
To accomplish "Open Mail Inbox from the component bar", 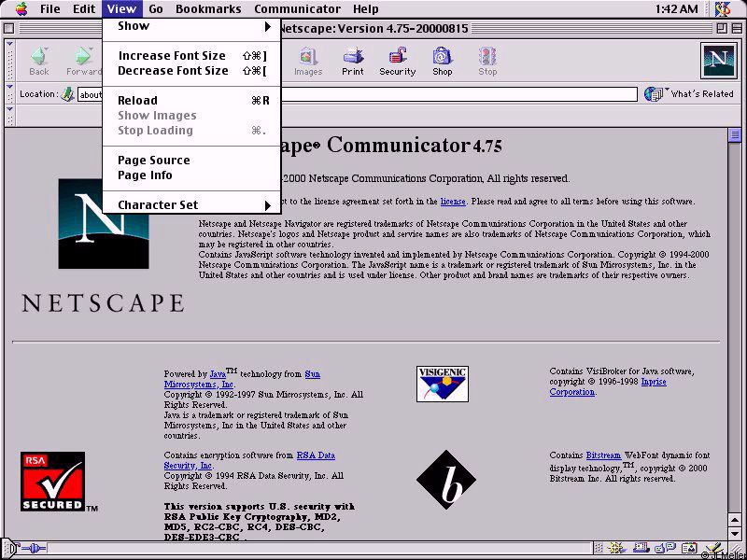I will (x=641, y=548).
